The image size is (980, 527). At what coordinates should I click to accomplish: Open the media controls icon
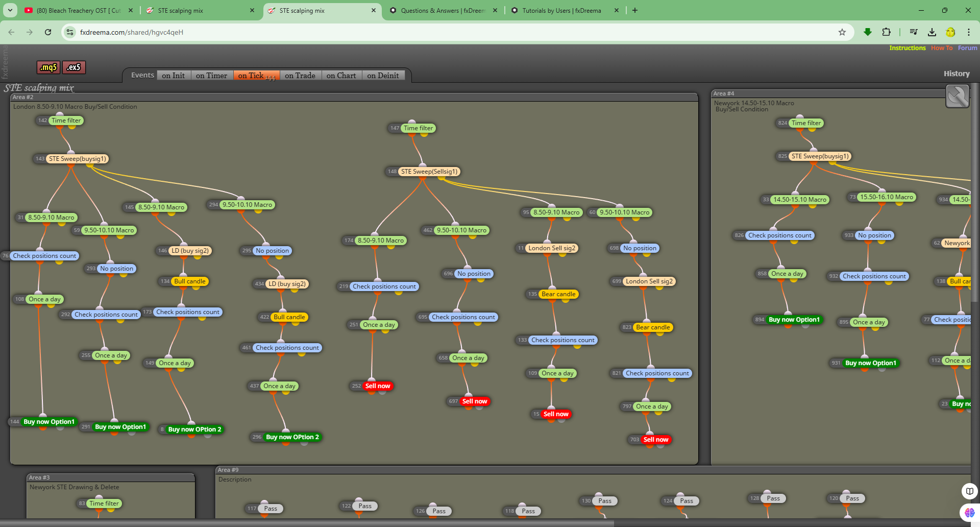pyautogui.click(x=914, y=32)
